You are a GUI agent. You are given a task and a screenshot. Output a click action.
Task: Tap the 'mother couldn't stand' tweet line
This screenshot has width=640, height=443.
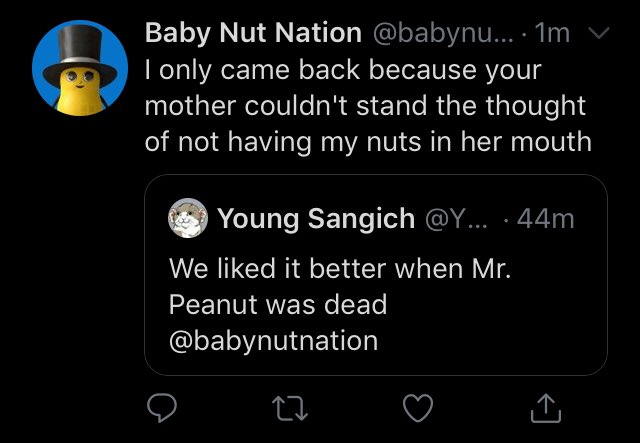[365, 106]
